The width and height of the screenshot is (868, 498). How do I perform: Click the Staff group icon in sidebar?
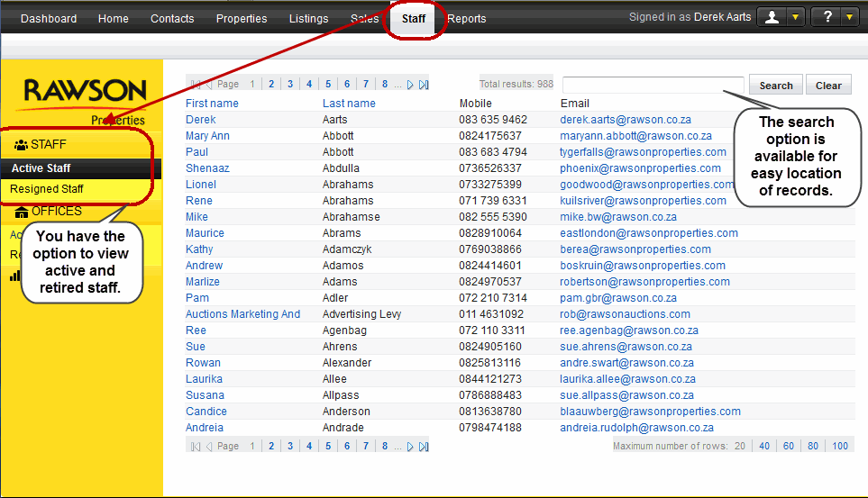[x=21, y=145]
